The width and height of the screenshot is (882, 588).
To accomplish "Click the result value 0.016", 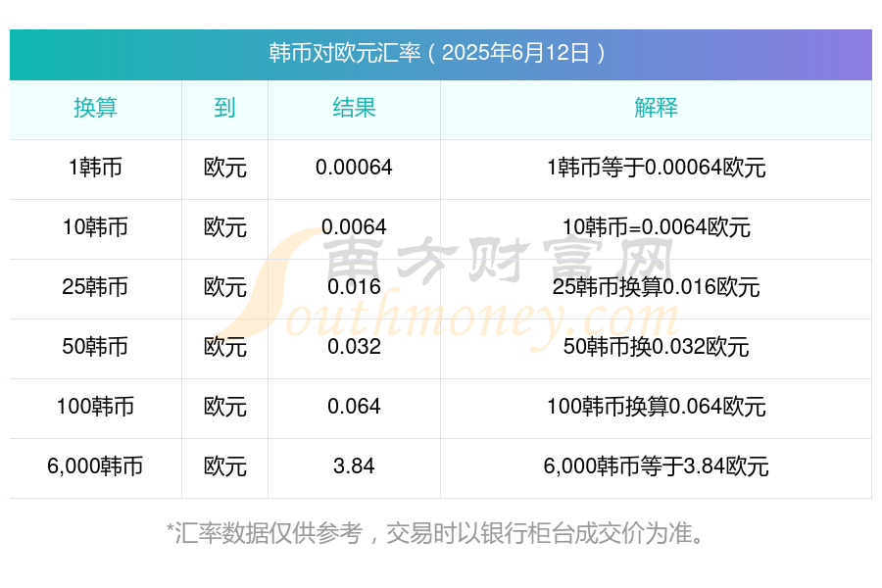I will [x=354, y=287].
